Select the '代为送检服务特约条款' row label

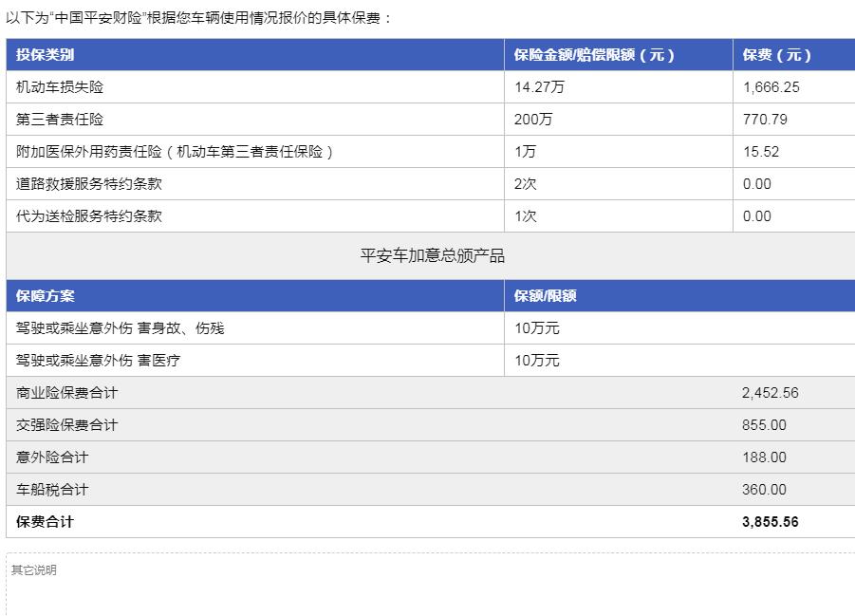pos(89,215)
